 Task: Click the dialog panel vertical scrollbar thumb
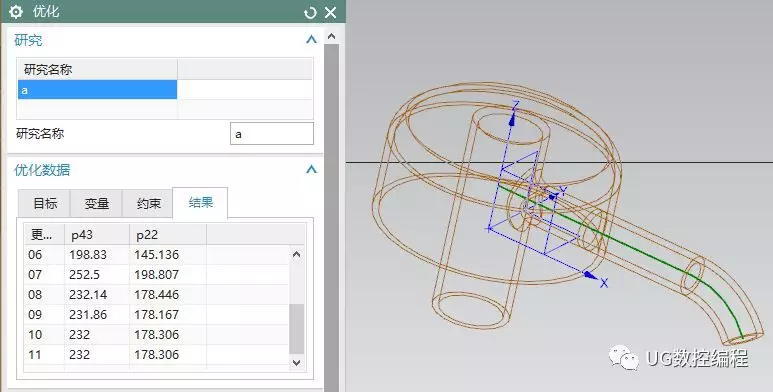[331, 217]
